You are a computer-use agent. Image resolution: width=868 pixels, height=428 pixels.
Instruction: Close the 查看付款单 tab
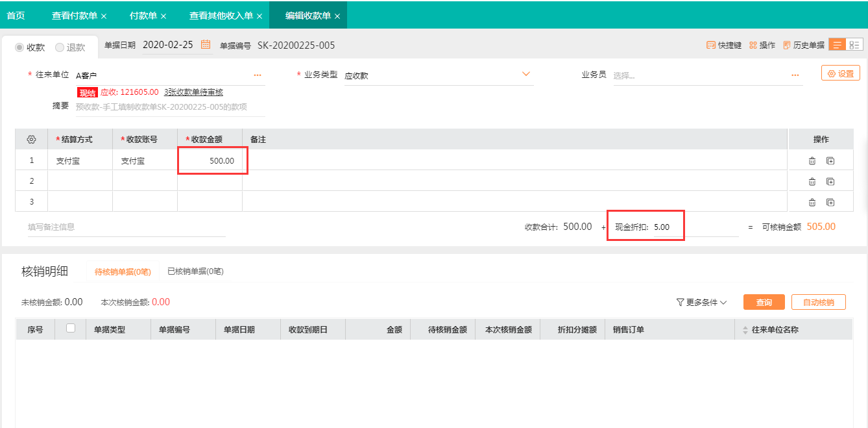click(104, 16)
